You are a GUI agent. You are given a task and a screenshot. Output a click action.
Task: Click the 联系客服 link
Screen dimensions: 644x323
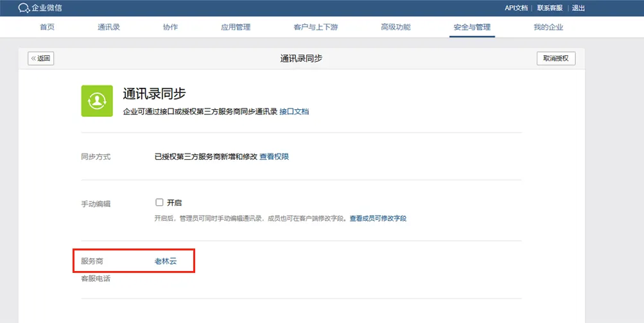click(550, 8)
